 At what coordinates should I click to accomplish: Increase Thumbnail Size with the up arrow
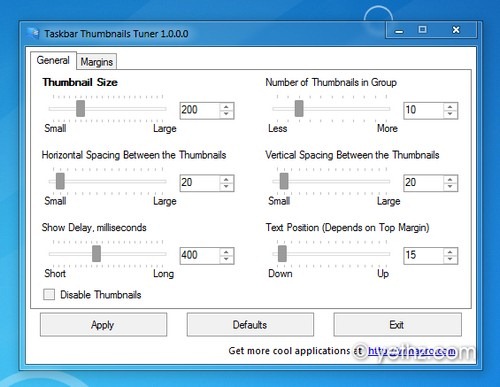point(226,107)
